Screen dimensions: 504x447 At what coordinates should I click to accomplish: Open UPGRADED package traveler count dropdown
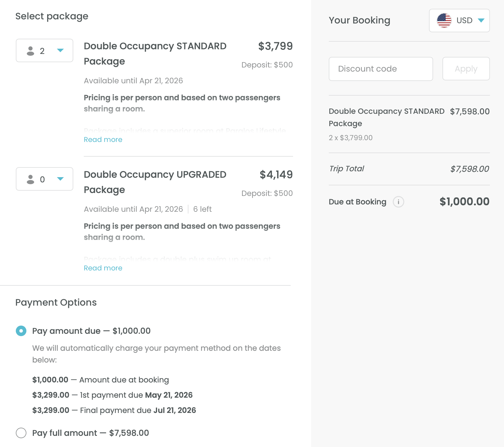[45, 179]
